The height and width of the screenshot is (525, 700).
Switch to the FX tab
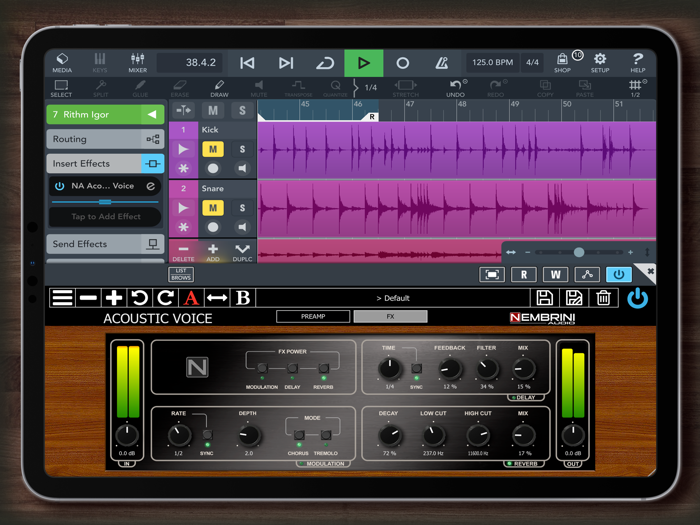point(391,317)
